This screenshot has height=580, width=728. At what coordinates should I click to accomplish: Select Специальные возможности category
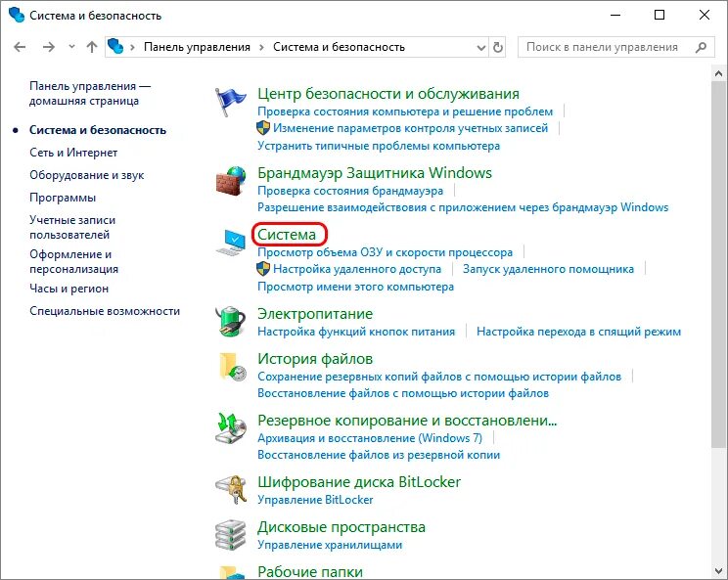point(105,311)
